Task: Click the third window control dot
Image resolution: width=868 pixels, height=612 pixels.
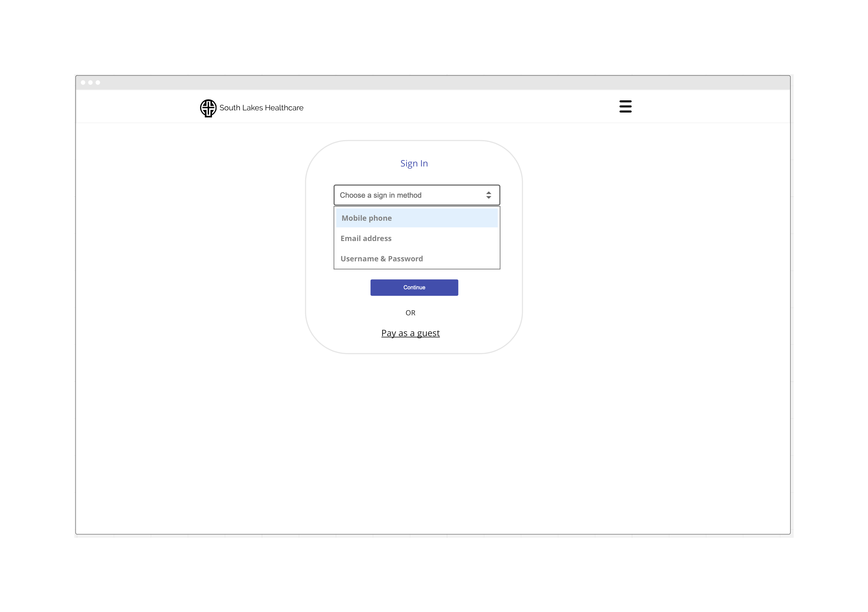Action: point(98,82)
